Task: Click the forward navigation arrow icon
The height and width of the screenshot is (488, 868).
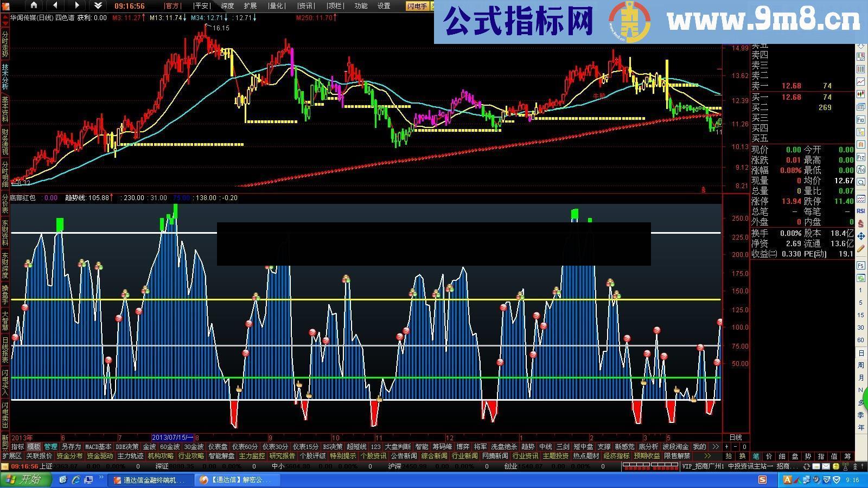Action: pos(76,5)
